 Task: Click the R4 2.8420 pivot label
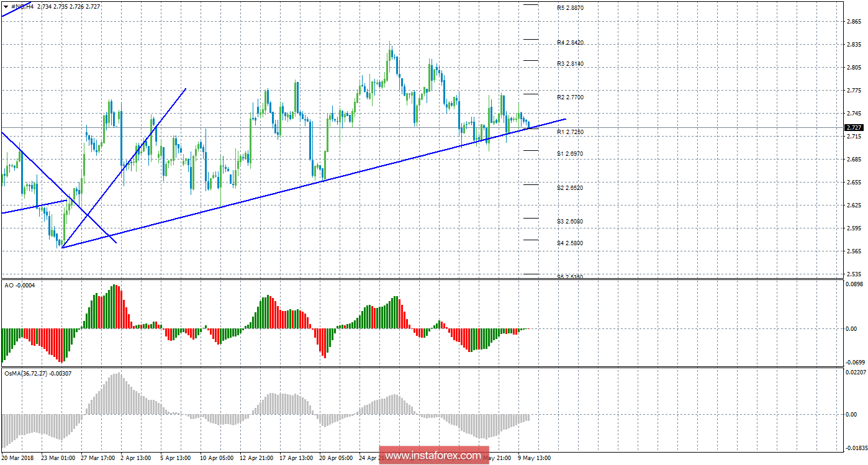(570, 43)
